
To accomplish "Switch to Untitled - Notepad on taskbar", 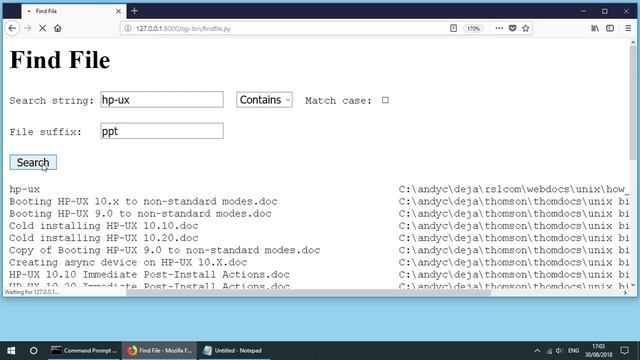I will click(x=234, y=350).
